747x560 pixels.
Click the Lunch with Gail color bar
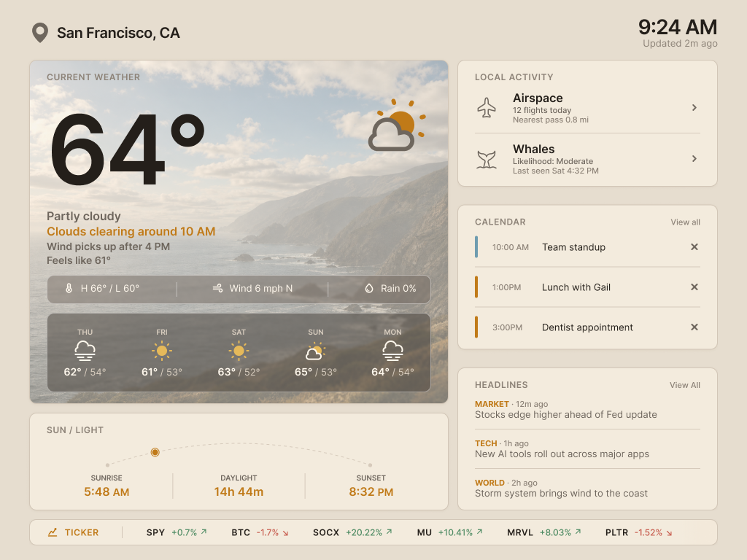click(476, 287)
